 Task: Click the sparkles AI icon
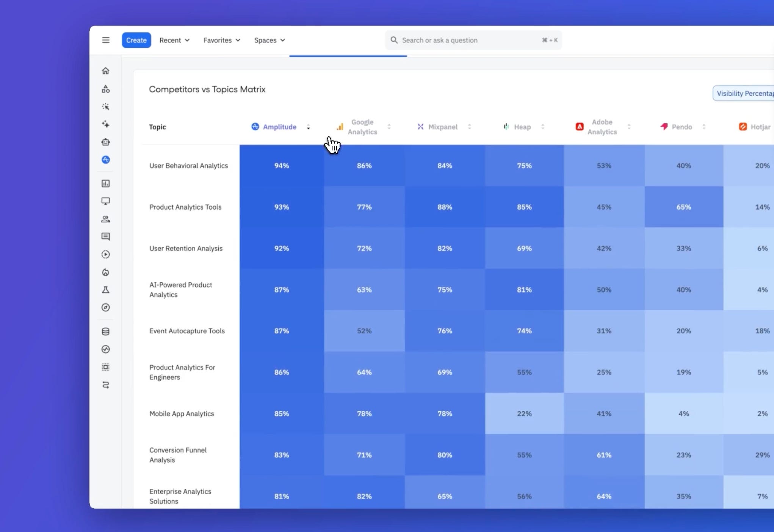[x=106, y=124]
